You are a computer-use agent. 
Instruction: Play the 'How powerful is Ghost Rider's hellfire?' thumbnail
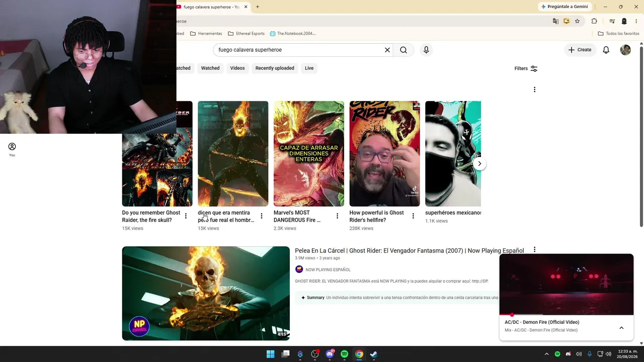point(384,154)
